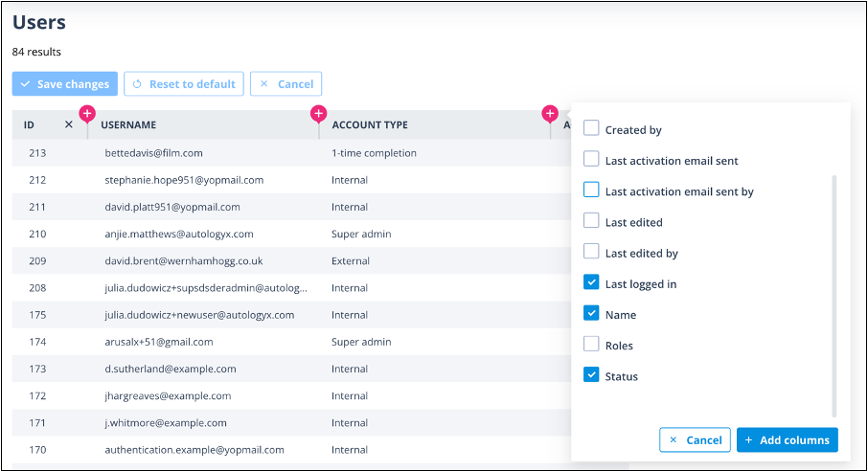The height and width of the screenshot is (471, 868).
Task: Click ID cell 170
Action: tap(37, 450)
